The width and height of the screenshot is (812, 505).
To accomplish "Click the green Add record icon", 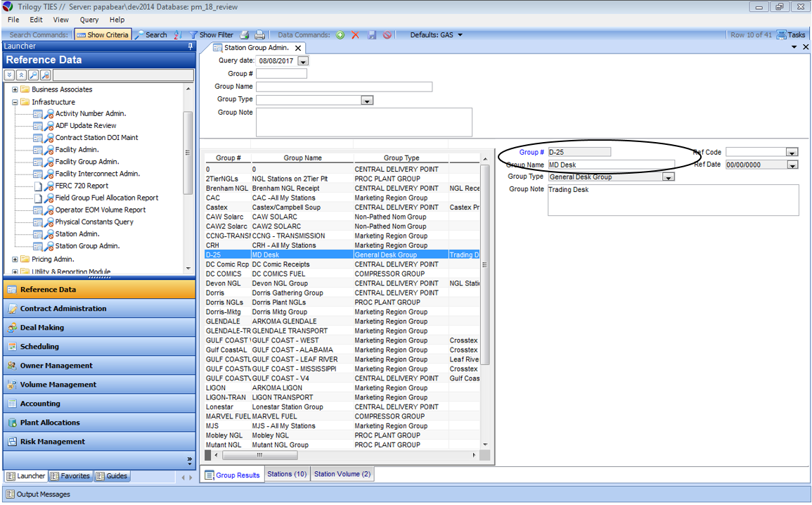I will 340,35.
